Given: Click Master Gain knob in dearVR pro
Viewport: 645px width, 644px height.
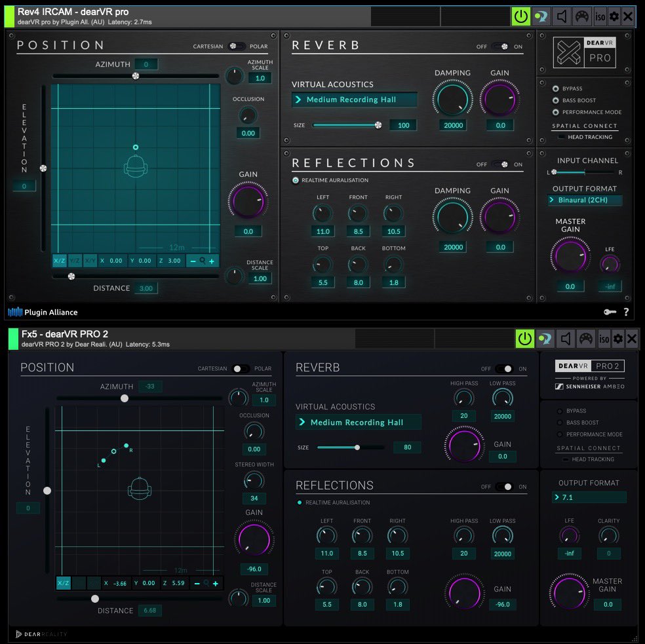Looking at the screenshot, I should coord(570,256).
